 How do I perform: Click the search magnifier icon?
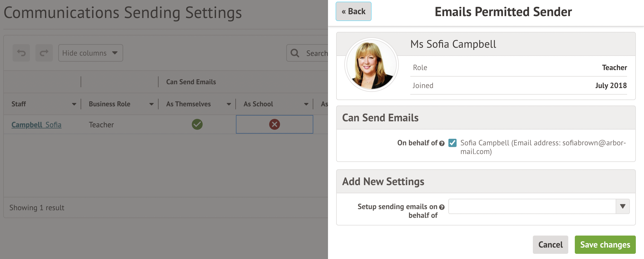click(295, 53)
